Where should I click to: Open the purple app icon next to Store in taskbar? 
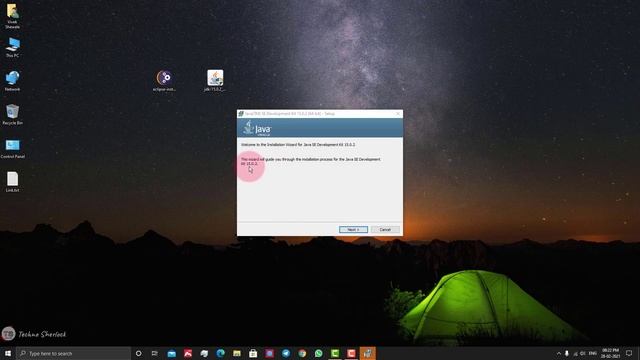[x=269, y=353]
